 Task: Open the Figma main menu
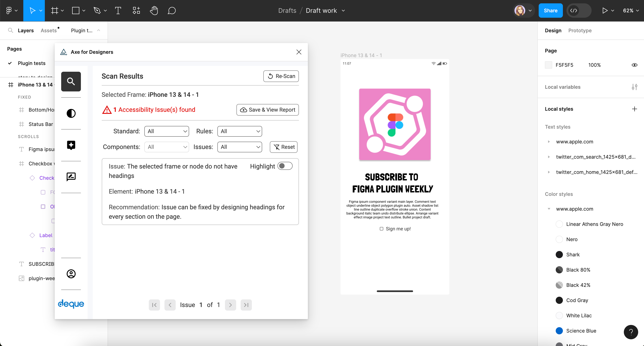[x=11, y=11]
